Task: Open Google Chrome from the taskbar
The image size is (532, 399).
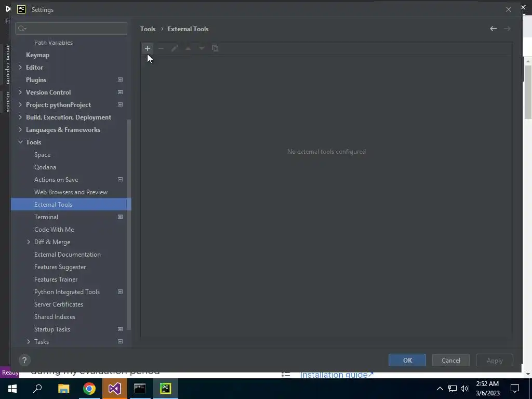Action: tap(89, 389)
